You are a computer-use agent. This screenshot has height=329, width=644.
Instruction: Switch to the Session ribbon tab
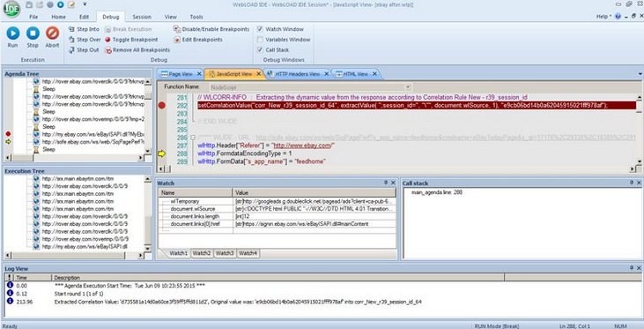coord(142,17)
